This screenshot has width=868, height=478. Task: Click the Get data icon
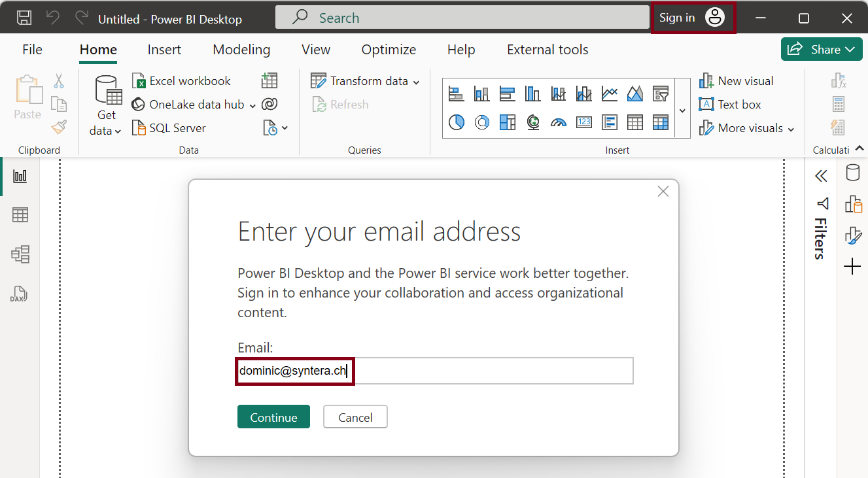[108, 90]
